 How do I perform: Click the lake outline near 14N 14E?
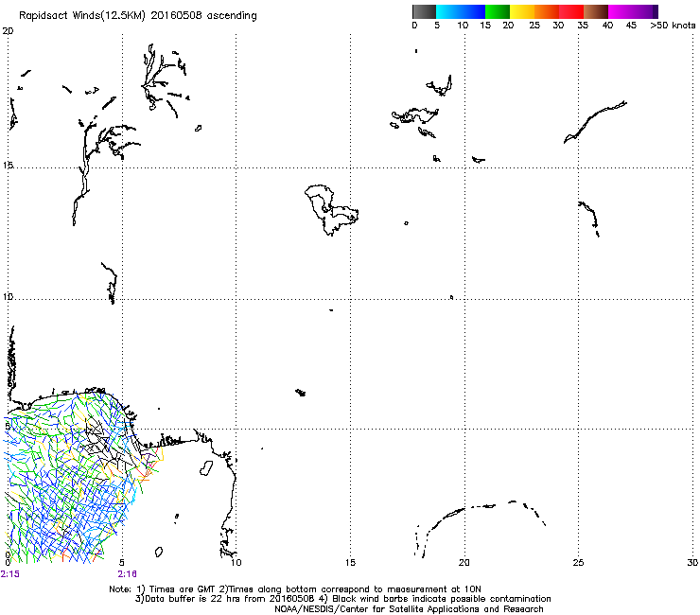(x=331, y=209)
